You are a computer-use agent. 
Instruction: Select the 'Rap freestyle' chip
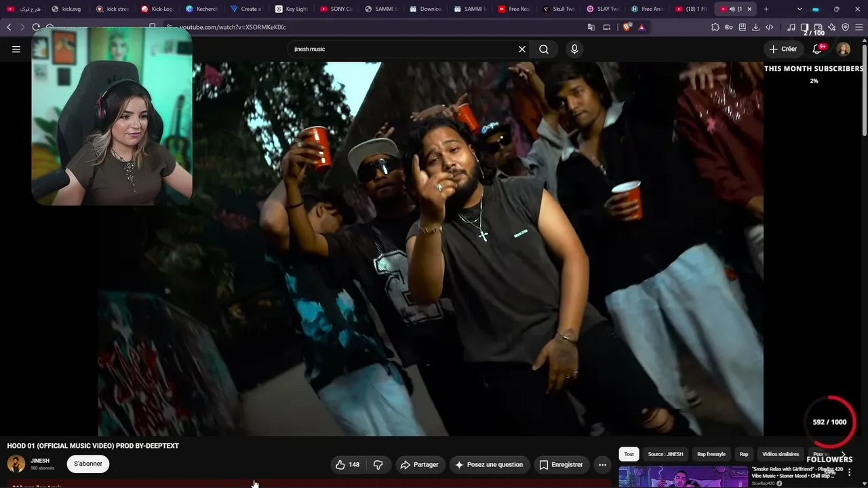711,454
